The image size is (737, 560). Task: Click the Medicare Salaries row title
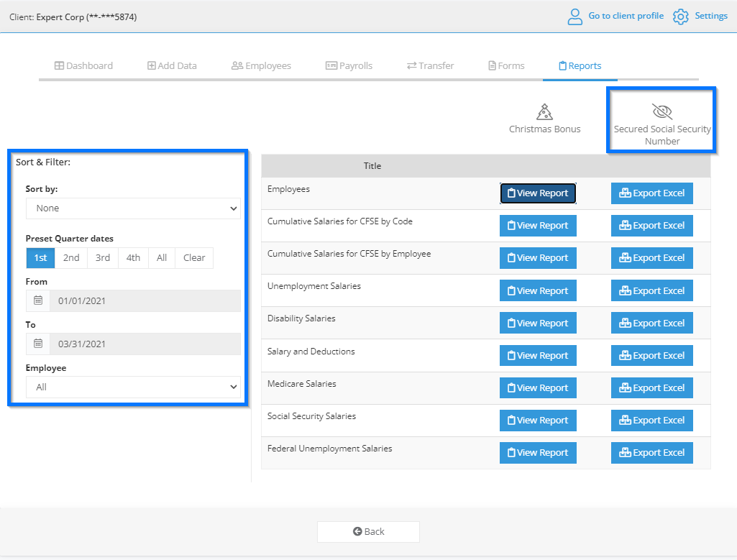[x=302, y=384]
